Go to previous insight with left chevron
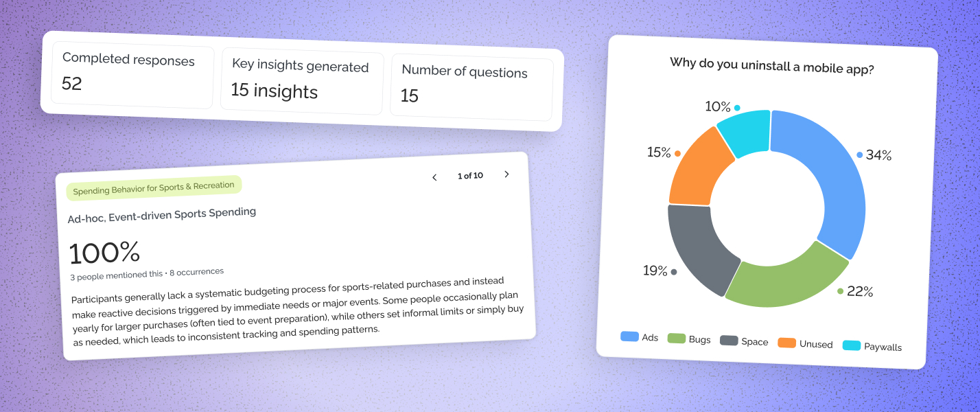 click(434, 178)
